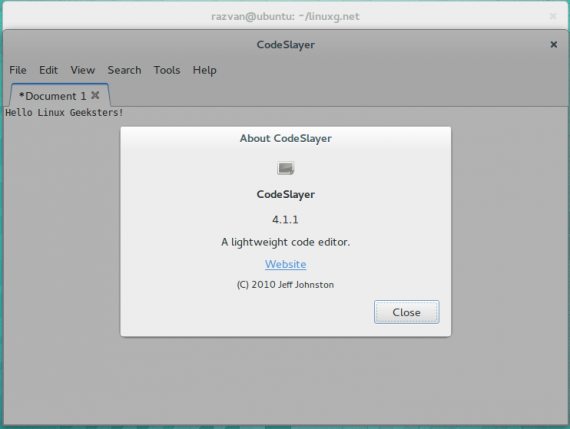Open the Search menu

(x=124, y=70)
